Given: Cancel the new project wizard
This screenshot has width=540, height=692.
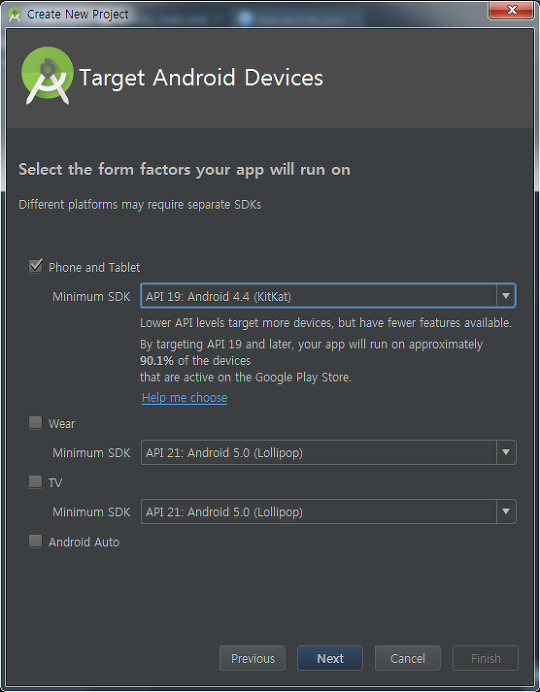Looking at the screenshot, I should pos(408,658).
